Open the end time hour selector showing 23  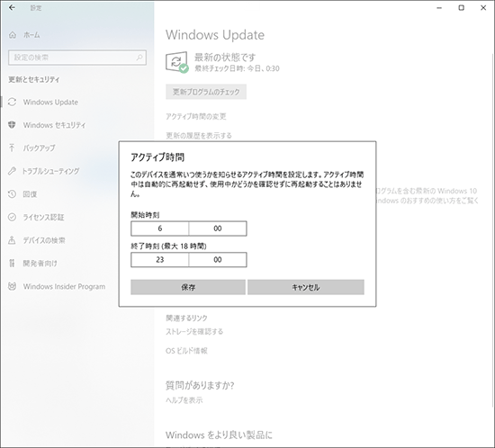(x=159, y=260)
